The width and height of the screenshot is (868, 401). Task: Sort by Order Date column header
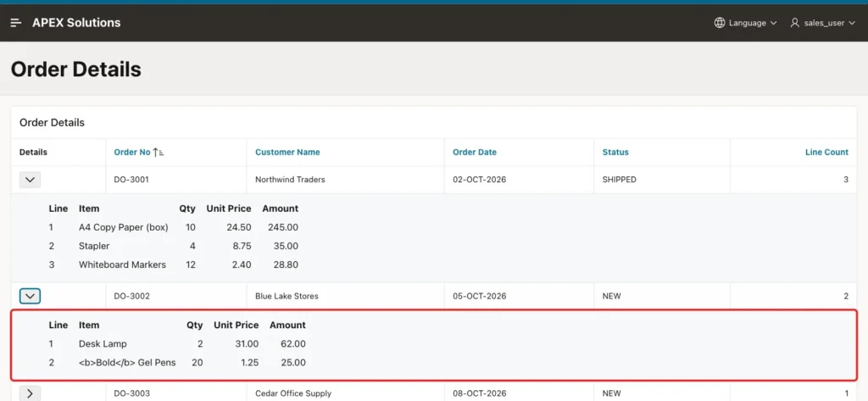point(475,153)
